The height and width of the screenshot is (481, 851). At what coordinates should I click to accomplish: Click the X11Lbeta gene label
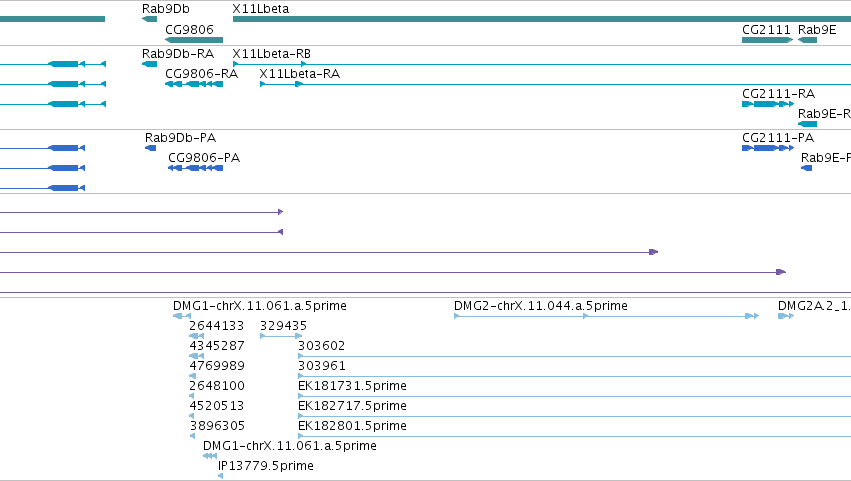(261, 9)
